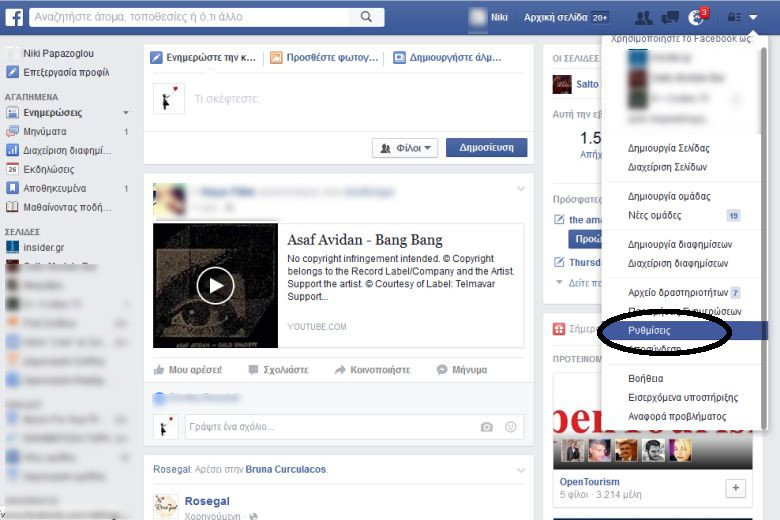Click the Rosegal logo thumbnail
The image size is (780, 520).
(166, 507)
